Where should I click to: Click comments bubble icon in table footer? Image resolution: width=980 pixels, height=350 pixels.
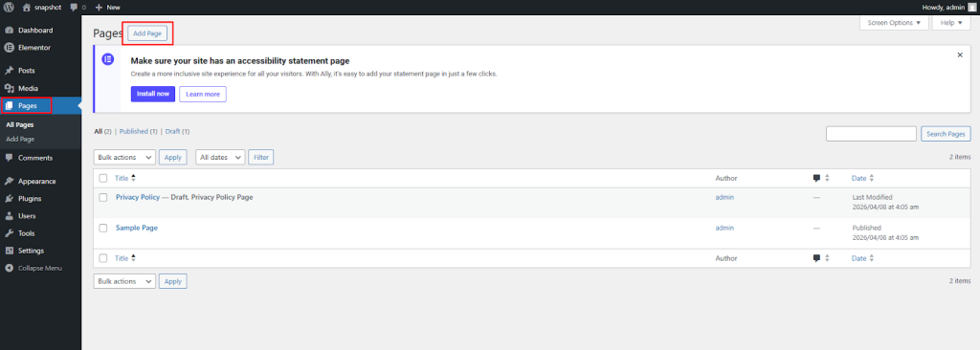[816, 258]
